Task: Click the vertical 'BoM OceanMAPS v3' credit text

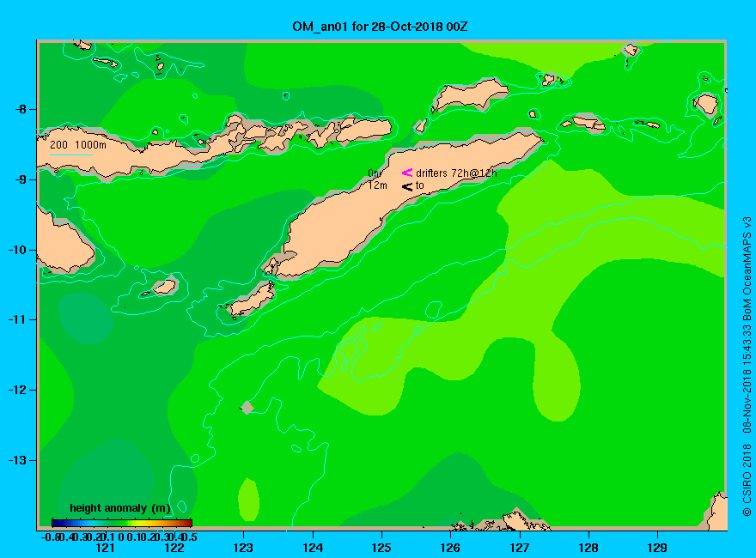Action: tap(747, 269)
